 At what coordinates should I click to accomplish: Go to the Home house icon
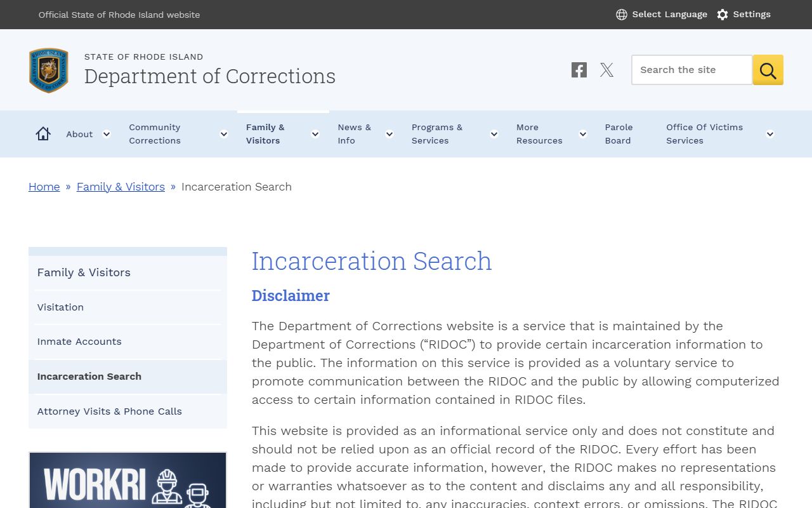pyautogui.click(x=43, y=134)
